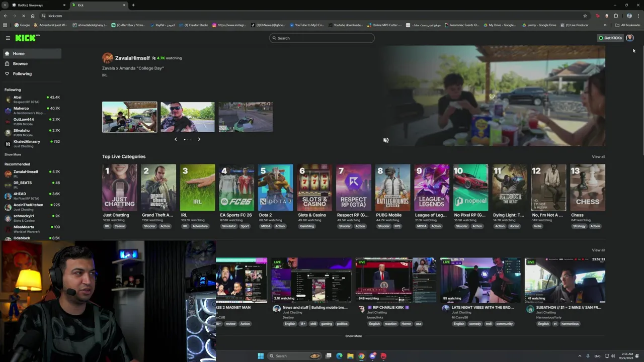This screenshot has height=362, width=644.
Task: Click the Following heart icon
Action: (7, 73)
